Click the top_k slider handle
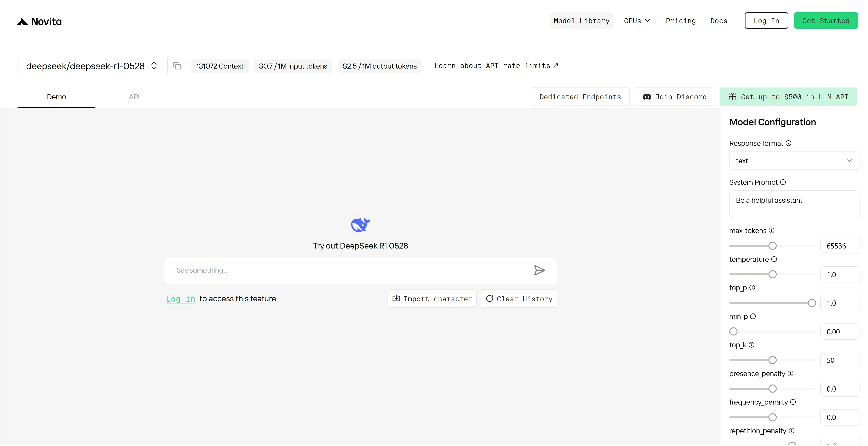This screenshot has height=446, width=868. [x=773, y=360]
